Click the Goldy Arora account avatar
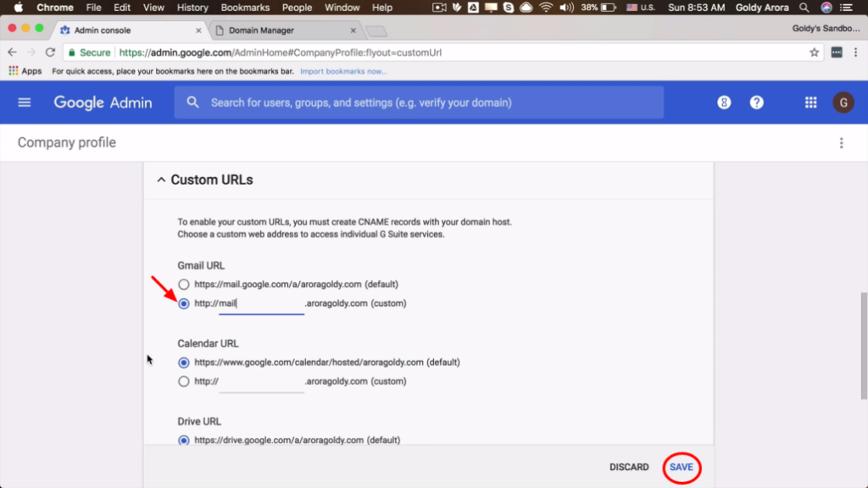868x488 pixels. tap(843, 102)
